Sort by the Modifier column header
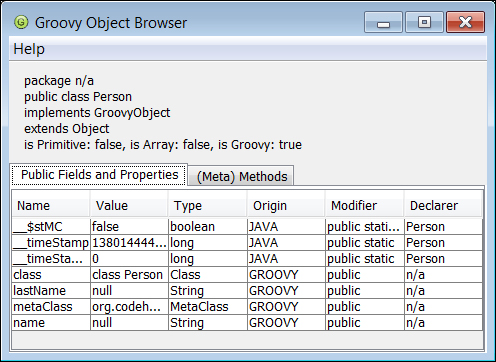 (365, 206)
